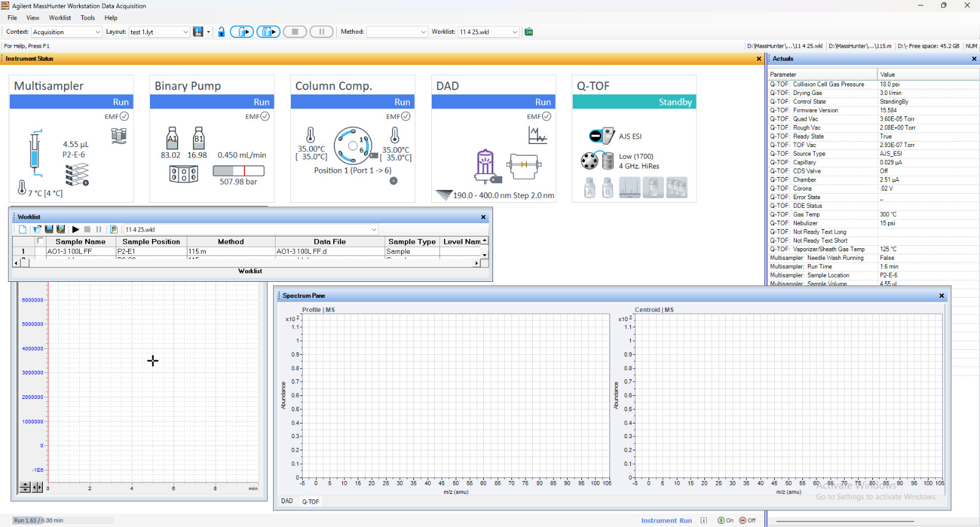Save worklist icon in Worklist pane

[x=49, y=229]
